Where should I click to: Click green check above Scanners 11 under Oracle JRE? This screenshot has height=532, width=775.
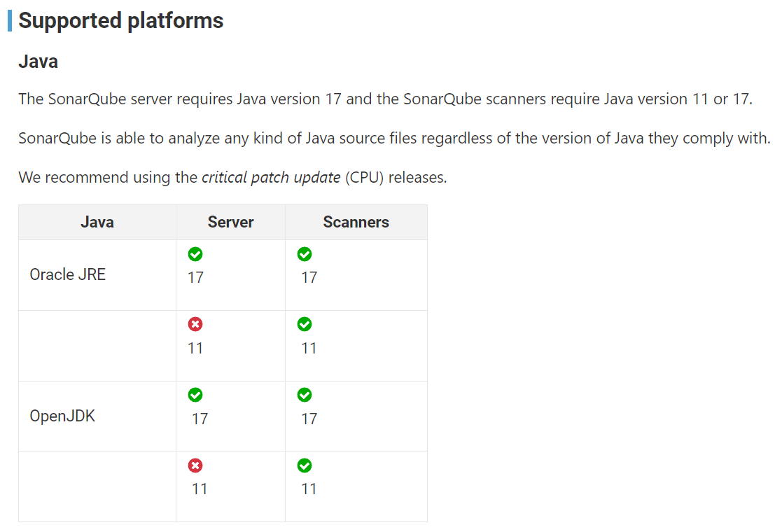tap(305, 324)
